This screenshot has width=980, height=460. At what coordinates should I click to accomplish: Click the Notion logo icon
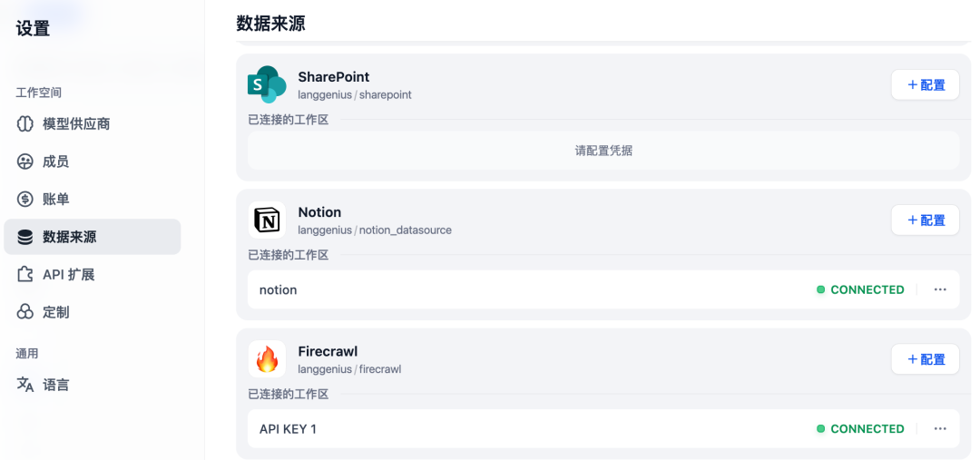(267, 220)
